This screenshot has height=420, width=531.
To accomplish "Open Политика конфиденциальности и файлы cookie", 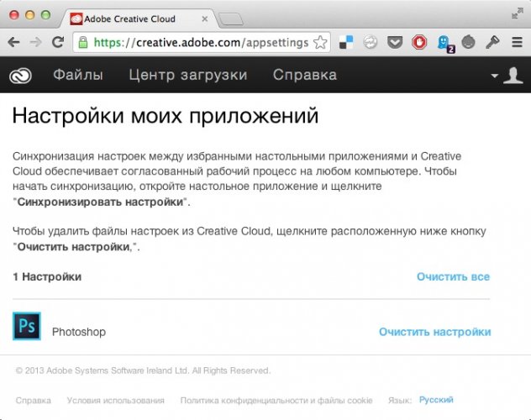I will click(x=276, y=401).
